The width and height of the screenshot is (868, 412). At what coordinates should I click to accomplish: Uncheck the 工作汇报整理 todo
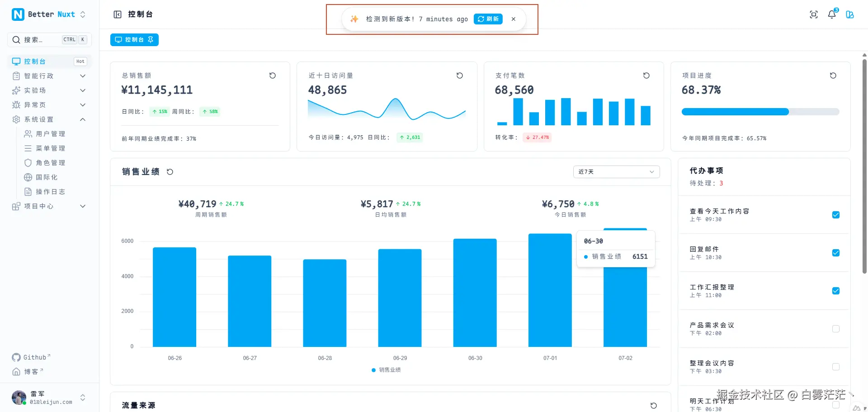click(x=836, y=291)
